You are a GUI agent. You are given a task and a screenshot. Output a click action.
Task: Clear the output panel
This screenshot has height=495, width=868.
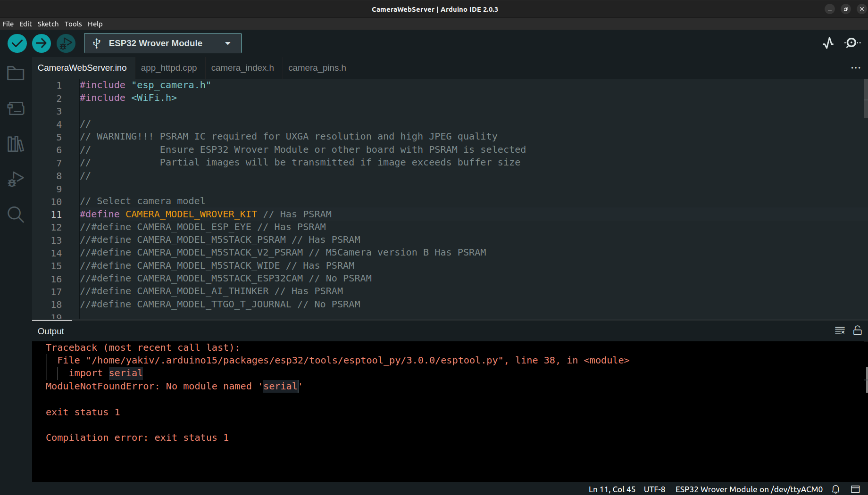[x=840, y=330]
